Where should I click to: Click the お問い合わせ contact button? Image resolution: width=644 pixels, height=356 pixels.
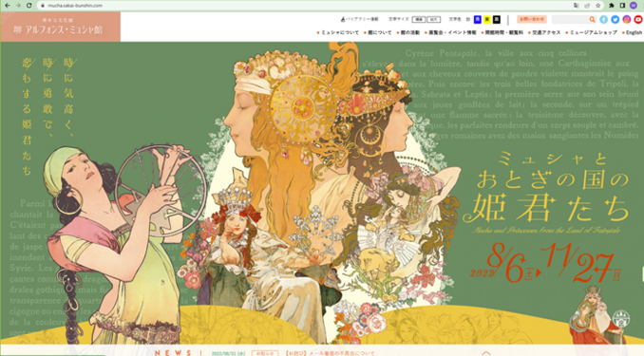coord(532,19)
